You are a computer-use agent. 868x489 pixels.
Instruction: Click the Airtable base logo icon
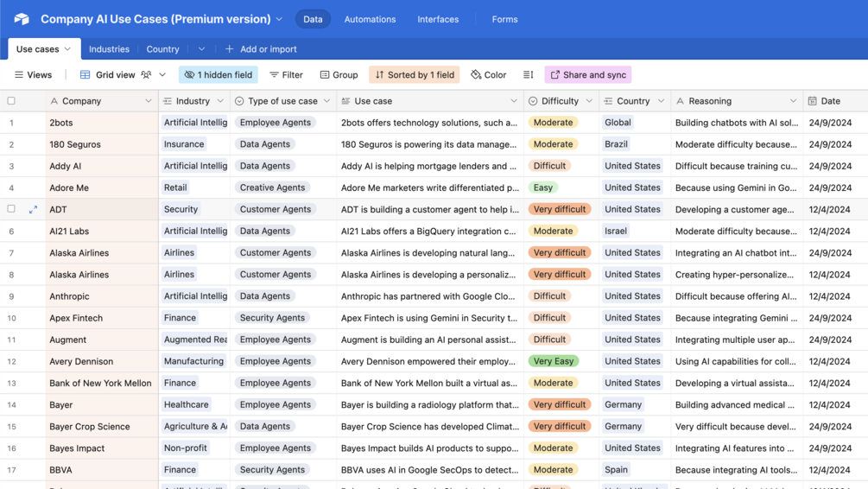coord(22,19)
